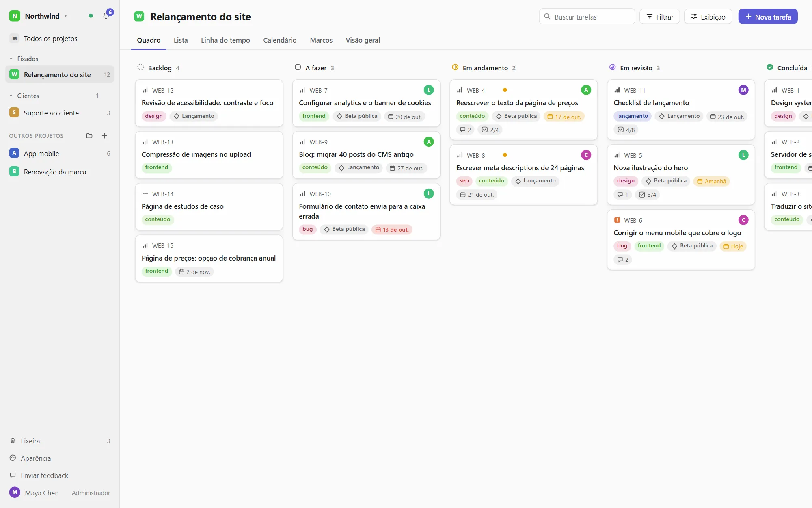This screenshot has height=508, width=812.
Task: Open the 2/4 checklist on WEB-4
Action: (x=490, y=130)
